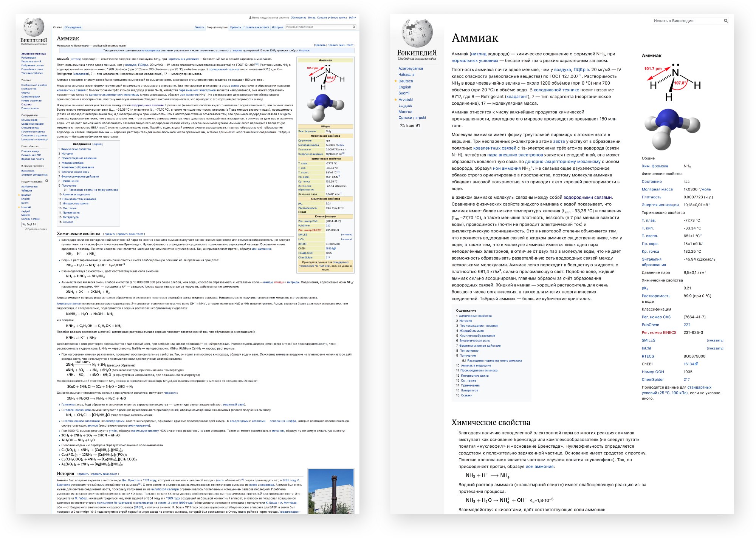Open 'холодильной технике' link on right page

pyautogui.click(x=556, y=90)
